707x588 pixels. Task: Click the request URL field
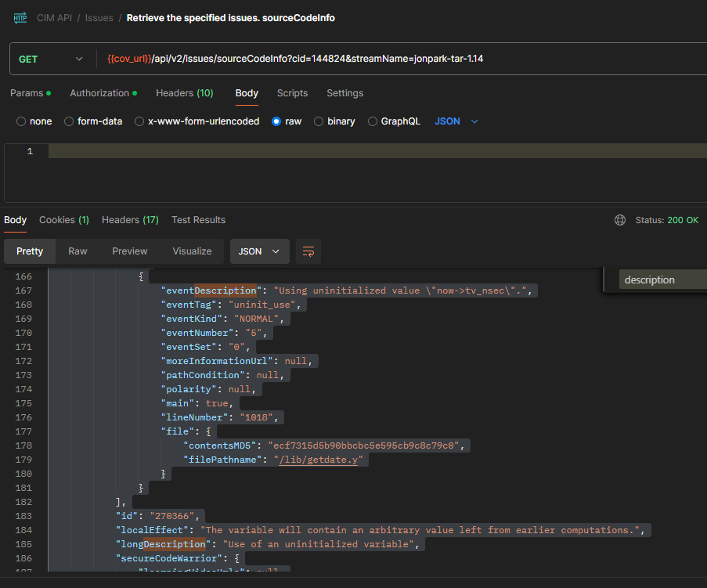[x=352, y=58]
